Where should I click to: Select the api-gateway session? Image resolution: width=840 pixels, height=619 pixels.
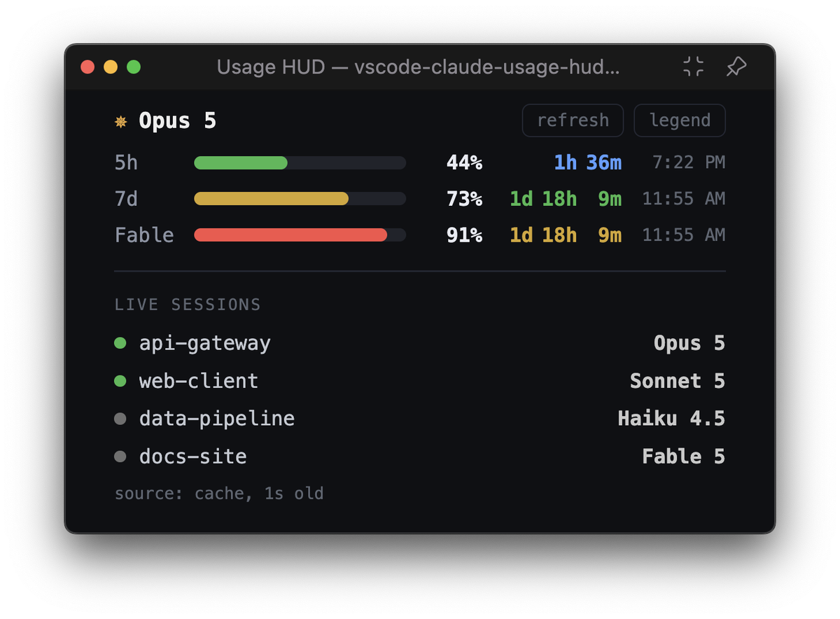(420, 343)
